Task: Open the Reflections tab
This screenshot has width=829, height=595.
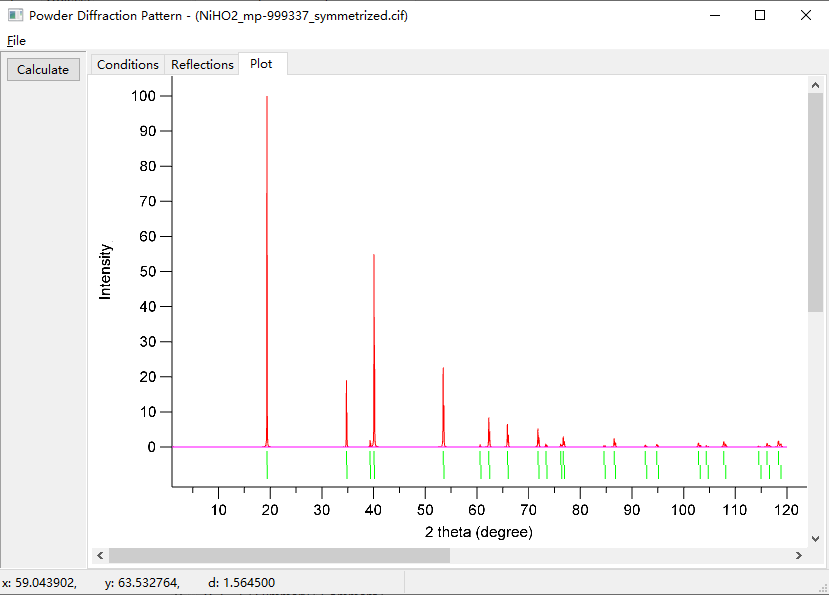Action: tap(202, 64)
